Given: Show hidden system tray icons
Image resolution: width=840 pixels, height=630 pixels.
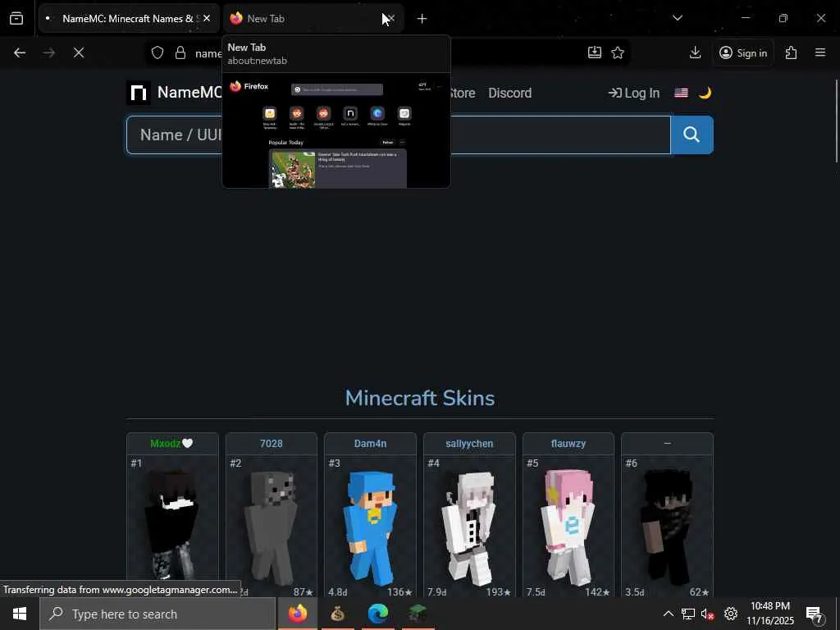Looking at the screenshot, I should click(668, 614).
